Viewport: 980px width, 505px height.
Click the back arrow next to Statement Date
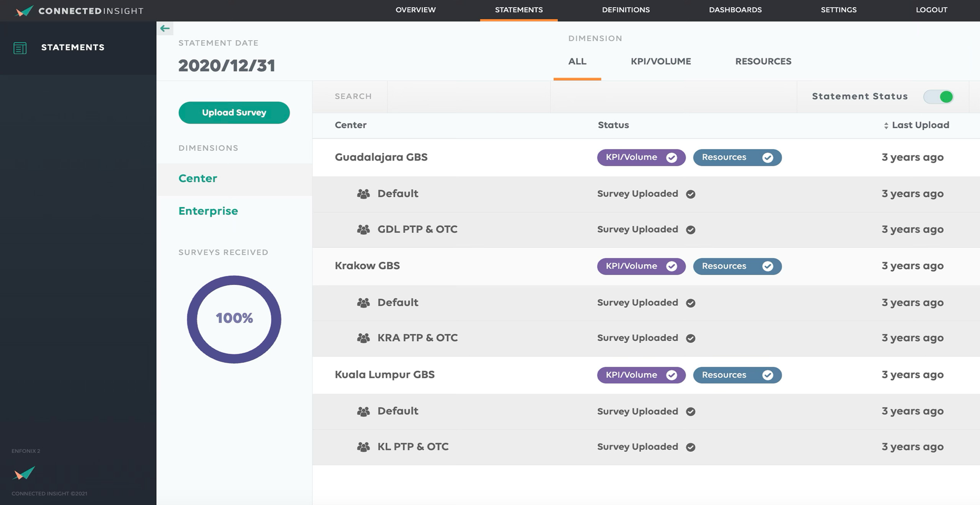tap(164, 28)
